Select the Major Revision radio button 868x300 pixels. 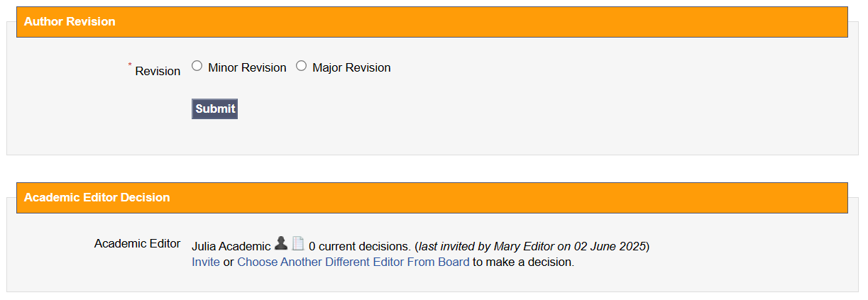(x=301, y=67)
